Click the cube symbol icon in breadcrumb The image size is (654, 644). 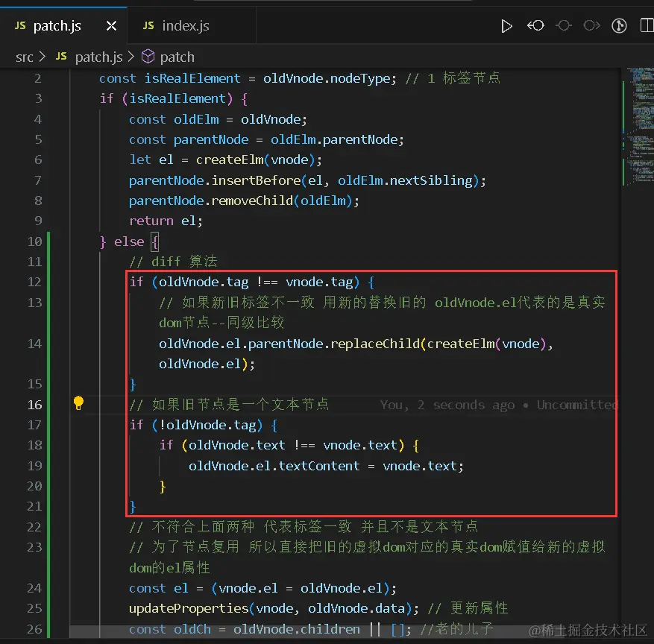pyautogui.click(x=148, y=56)
